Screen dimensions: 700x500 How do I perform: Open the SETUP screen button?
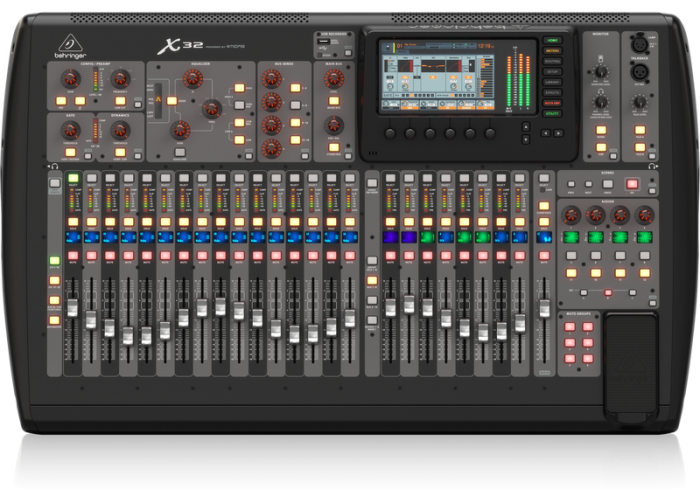(x=552, y=71)
